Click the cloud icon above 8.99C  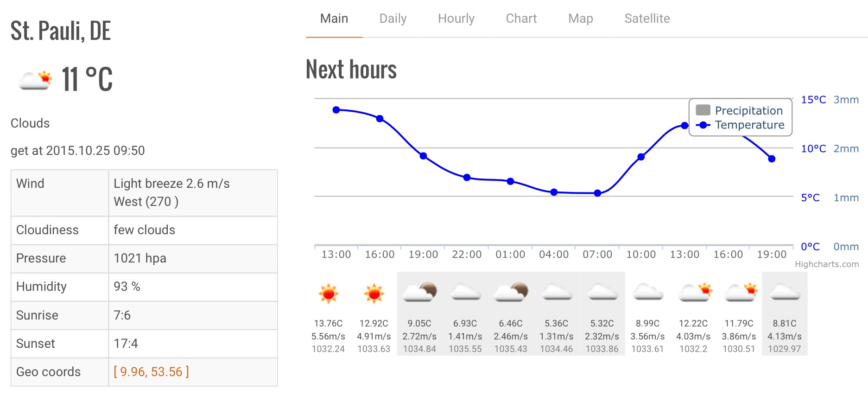(x=648, y=292)
